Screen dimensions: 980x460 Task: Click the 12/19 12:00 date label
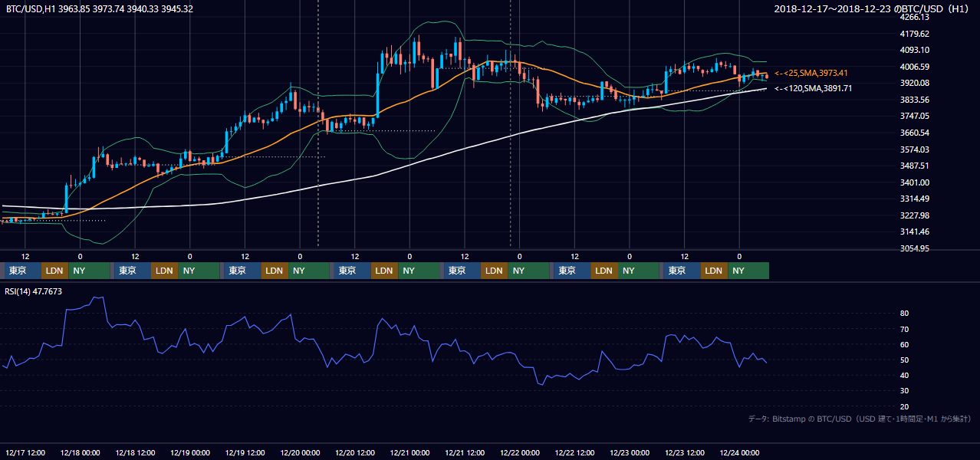245,453
